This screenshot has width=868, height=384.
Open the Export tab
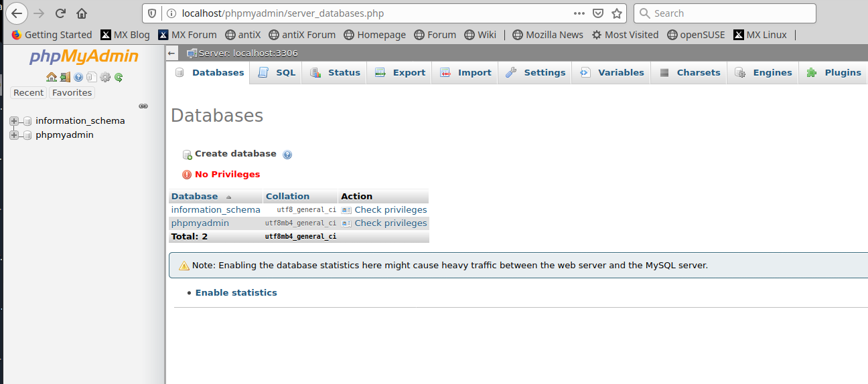point(401,73)
